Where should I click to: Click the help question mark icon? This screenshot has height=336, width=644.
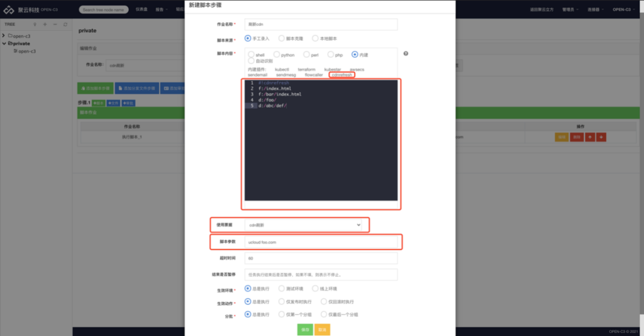pyautogui.click(x=406, y=54)
